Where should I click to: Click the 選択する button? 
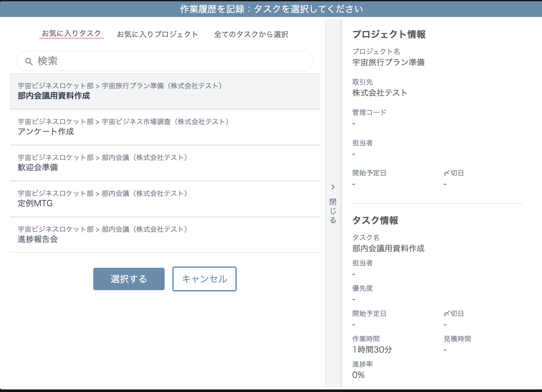coord(128,279)
